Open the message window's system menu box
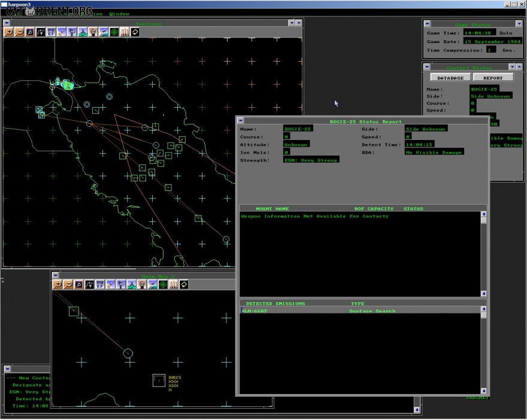527x420 pixels. coord(7,369)
